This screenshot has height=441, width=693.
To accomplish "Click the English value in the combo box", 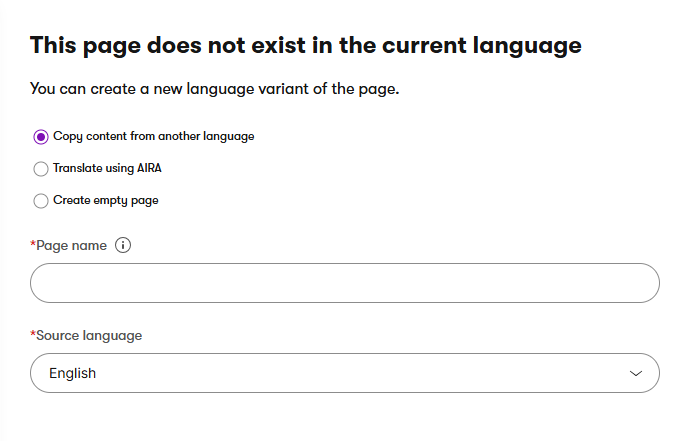I will point(73,373).
